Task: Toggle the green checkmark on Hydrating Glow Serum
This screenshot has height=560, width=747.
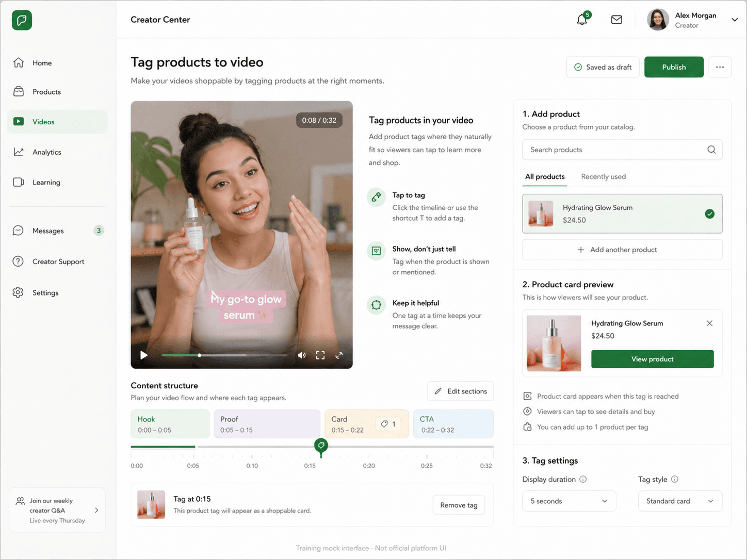Action: click(710, 213)
